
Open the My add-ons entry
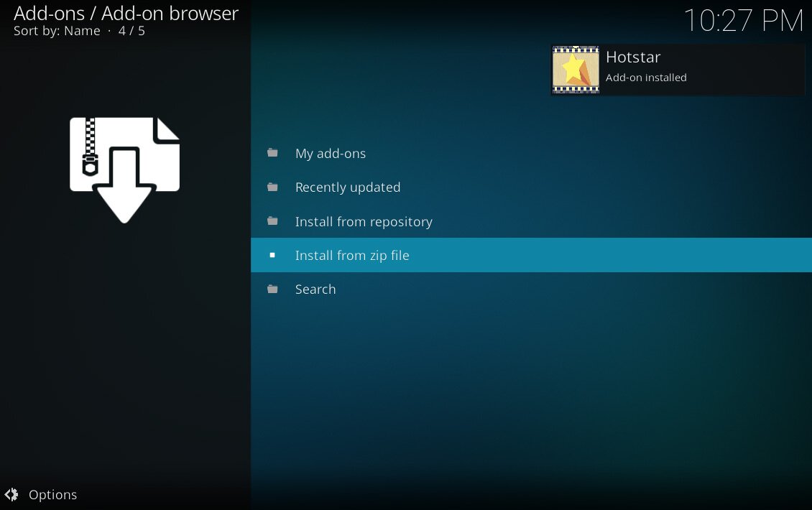pos(531,153)
